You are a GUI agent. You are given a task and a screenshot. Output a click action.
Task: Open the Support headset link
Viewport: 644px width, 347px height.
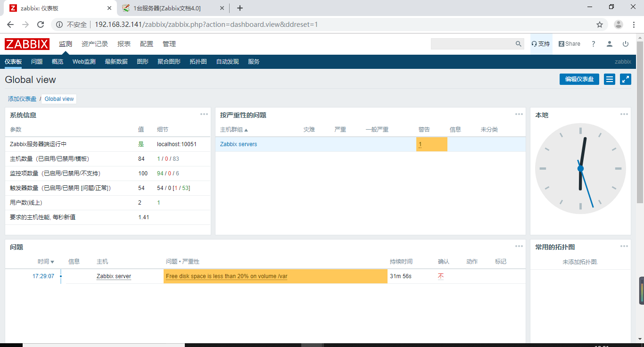[540, 44]
